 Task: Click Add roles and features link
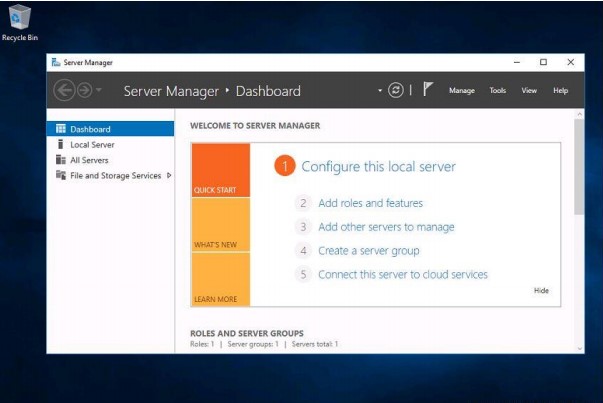[x=370, y=203]
